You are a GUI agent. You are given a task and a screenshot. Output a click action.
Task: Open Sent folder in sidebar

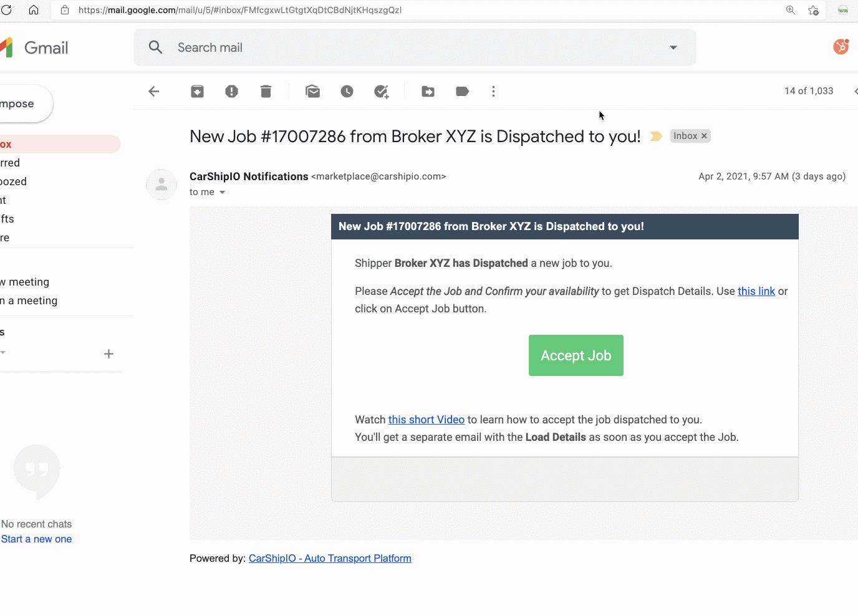point(3,200)
